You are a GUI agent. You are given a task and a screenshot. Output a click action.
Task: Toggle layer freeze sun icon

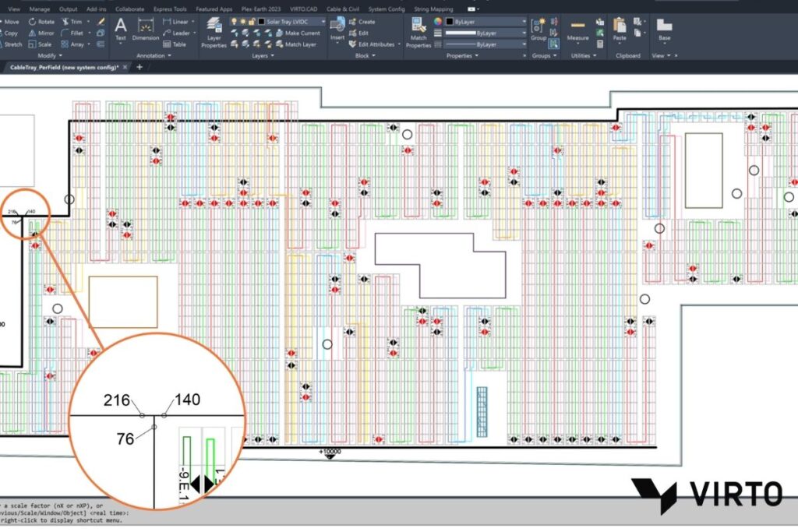[x=243, y=22]
